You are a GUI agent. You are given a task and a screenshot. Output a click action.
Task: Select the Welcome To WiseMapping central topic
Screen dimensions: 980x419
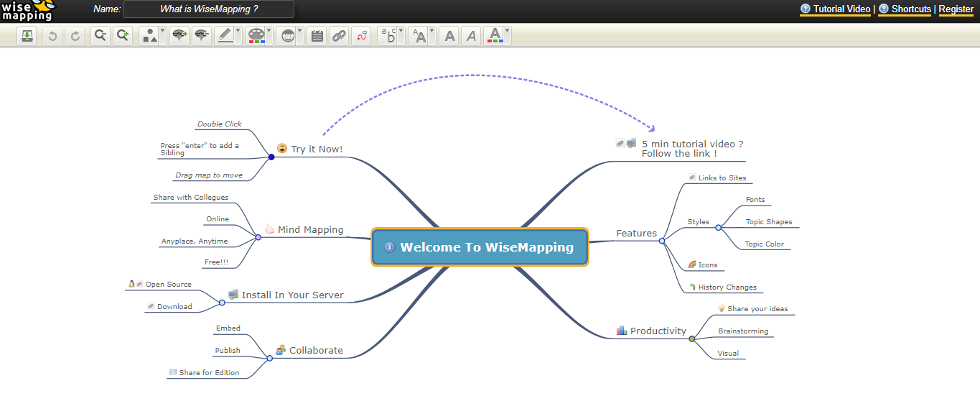click(x=479, y=247)
